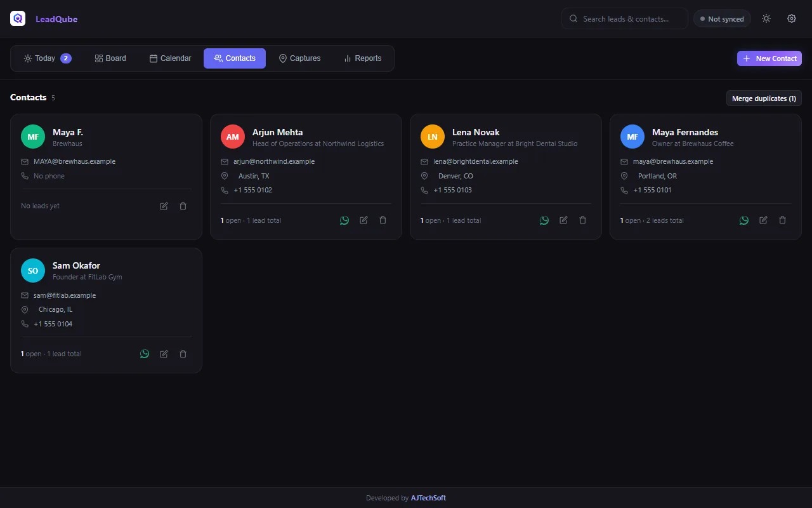This screenshot has height=508, width=812.
Task: Click Arjun Mehta's AM avatar
Action: pyautogui.click(x=233, y=137)
